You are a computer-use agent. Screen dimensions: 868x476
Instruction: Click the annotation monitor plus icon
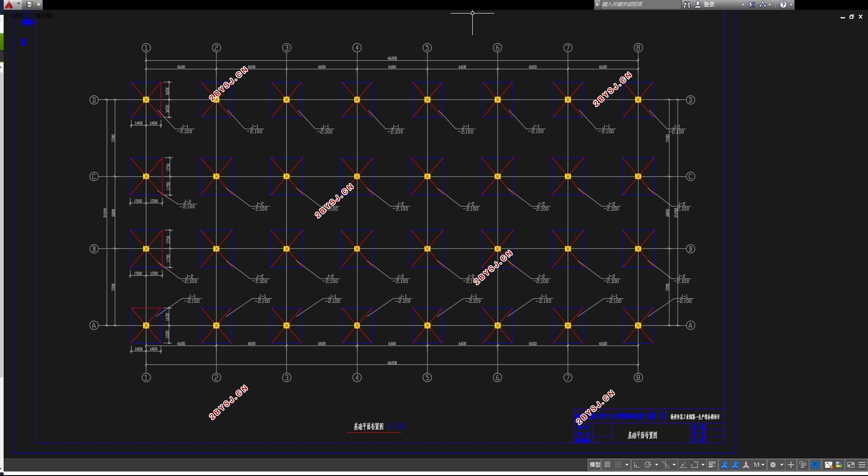pyautogui.click(x=791, y=465)
